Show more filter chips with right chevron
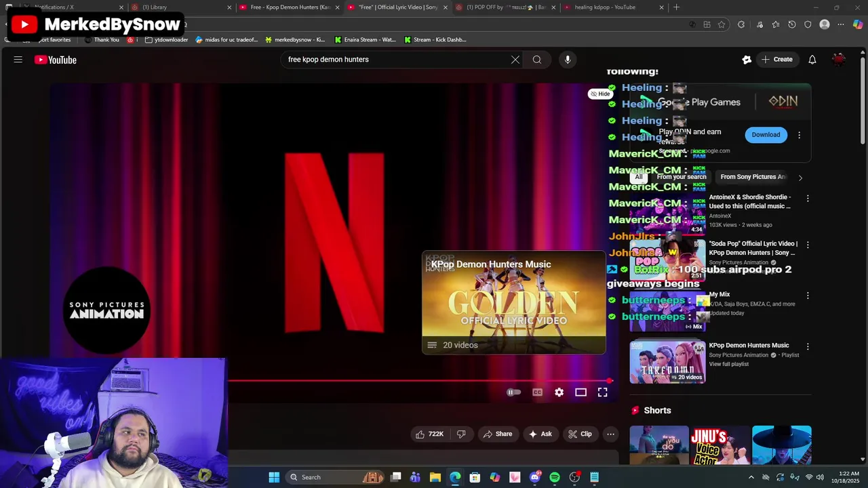 tap(800, 178)
